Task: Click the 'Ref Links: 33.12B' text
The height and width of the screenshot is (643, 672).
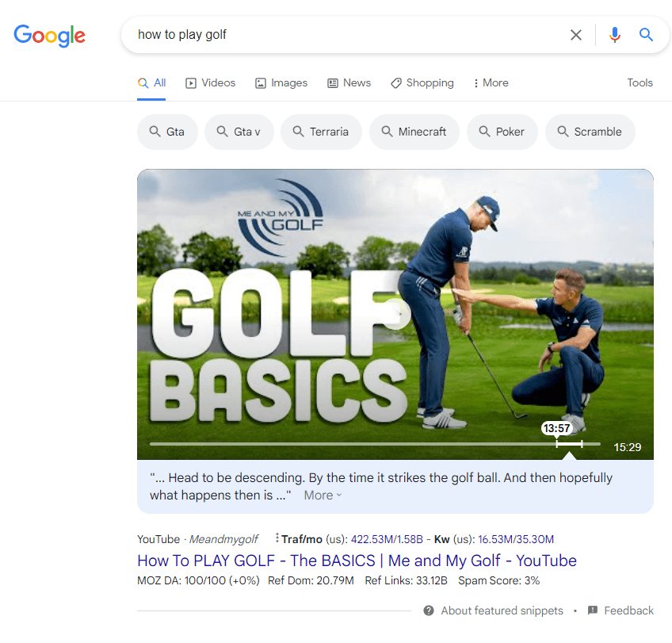Action: (x=406, y=581)
